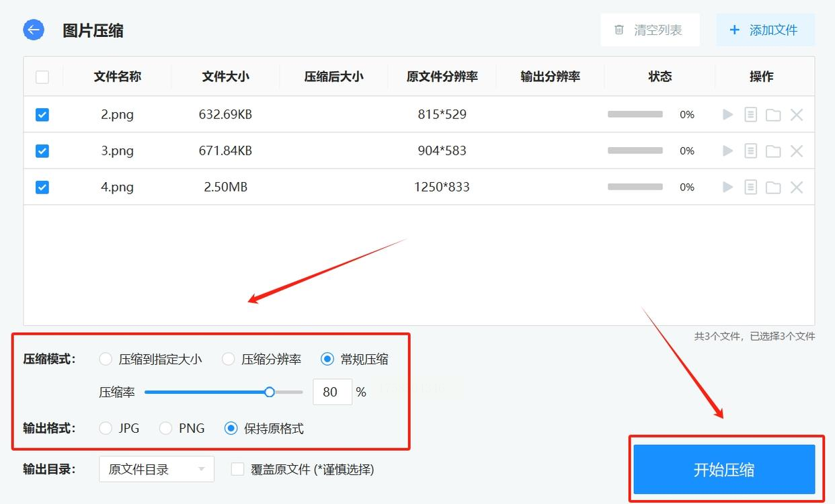
Task: Select the 3.png file name
Action: 118,151
